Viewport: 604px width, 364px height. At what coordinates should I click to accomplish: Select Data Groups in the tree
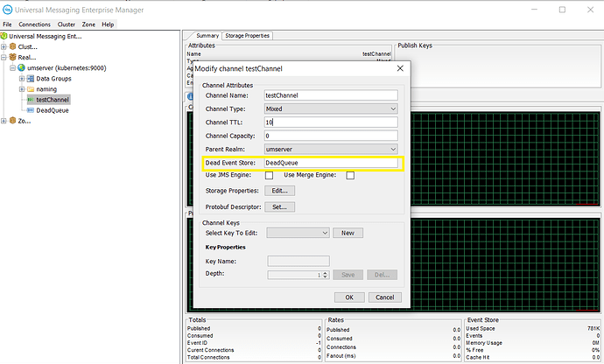click(x=53, y=79)
